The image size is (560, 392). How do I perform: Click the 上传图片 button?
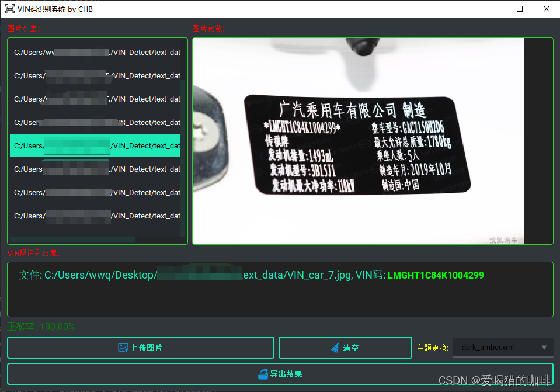[x=140, y=347]
